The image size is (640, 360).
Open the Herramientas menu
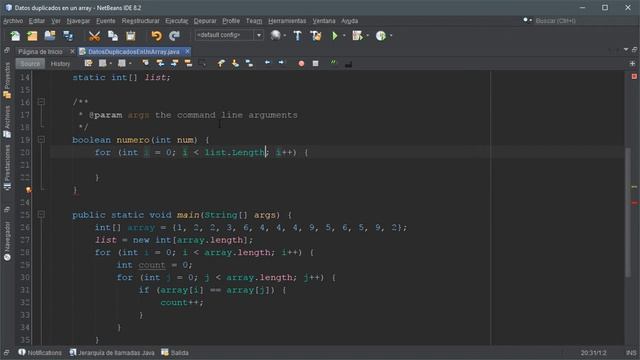(287, 21)
